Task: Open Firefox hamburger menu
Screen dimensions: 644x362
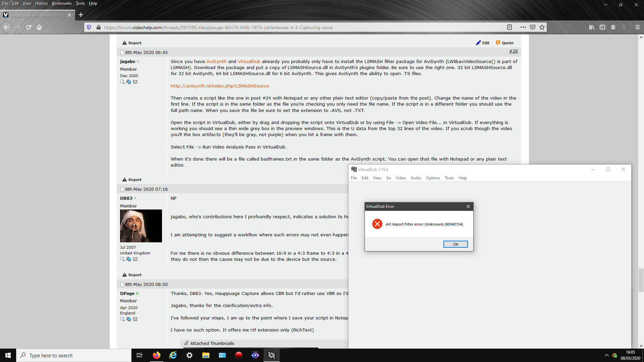Action: tap(638, 27)
